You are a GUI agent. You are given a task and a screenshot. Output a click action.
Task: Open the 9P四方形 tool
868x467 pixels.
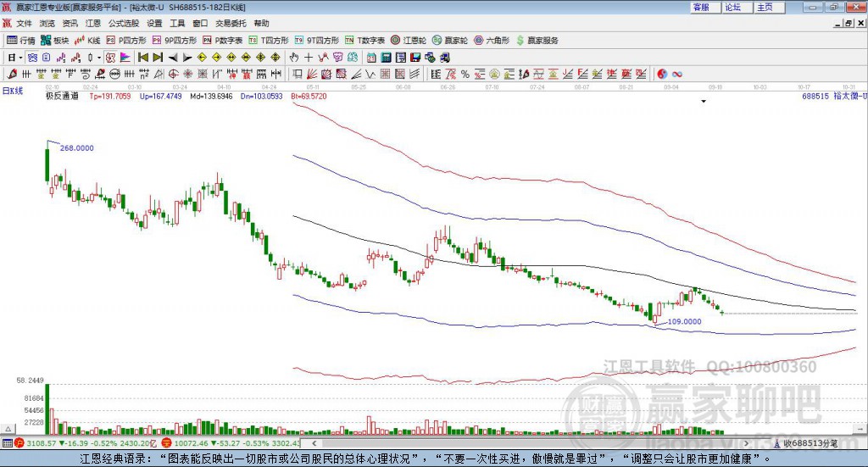tap(175, 41)
